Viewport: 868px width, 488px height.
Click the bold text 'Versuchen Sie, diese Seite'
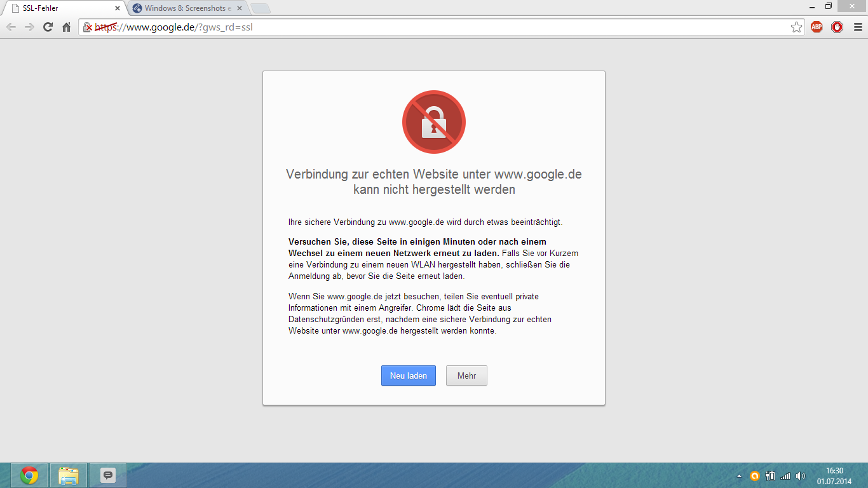click(x=417, y=247)
